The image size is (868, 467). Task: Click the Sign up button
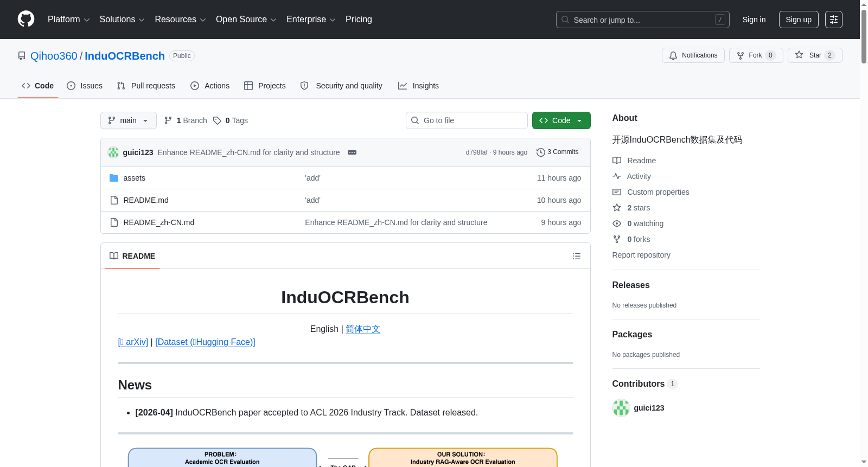tap(799, 20)
